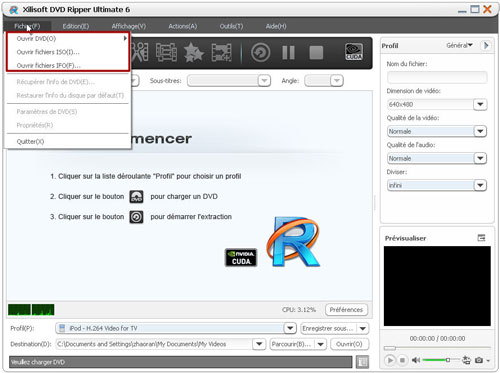Screen dimensions: 500x373
Task: Open the Fichier(F) menu
Action: click(x=27, y=26)
